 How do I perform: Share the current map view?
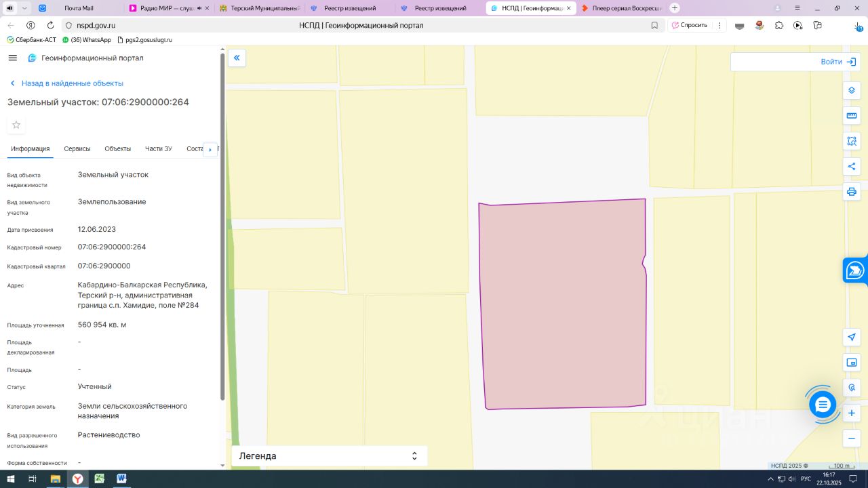click(852, 166)
